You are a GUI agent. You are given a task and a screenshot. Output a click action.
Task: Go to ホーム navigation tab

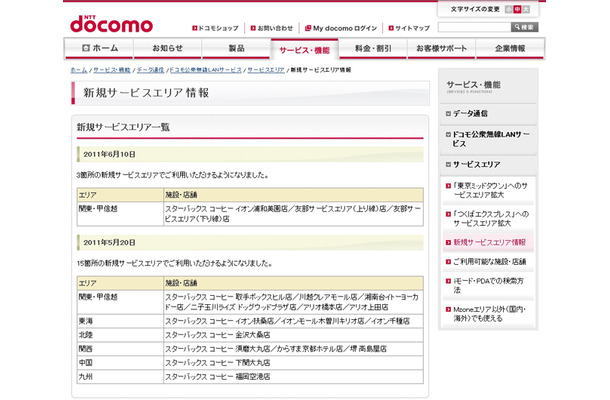coord(99,49)
